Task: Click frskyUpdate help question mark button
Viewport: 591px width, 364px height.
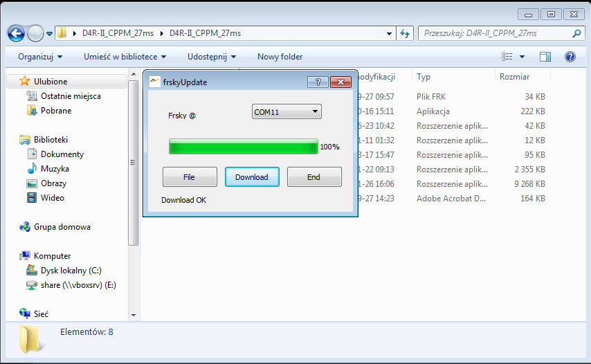Action: point(318,82)
